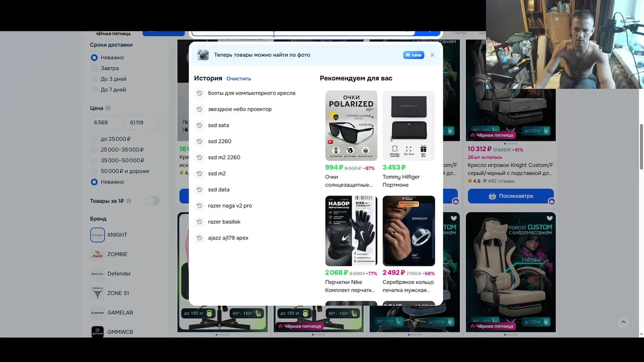644x362 pixels.
Task: Pick 'ssd m2 2260' history entry
Action: 224,157
